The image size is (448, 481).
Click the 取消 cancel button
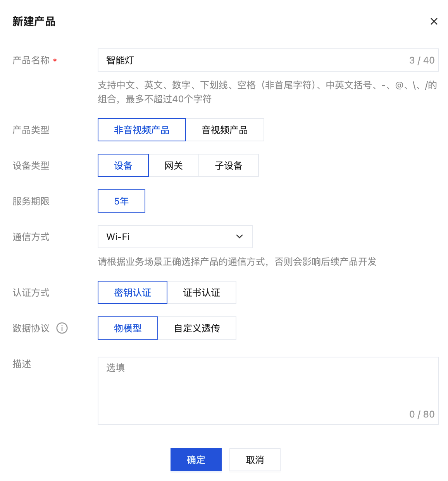pyautogui.click(x=255, y=460)
